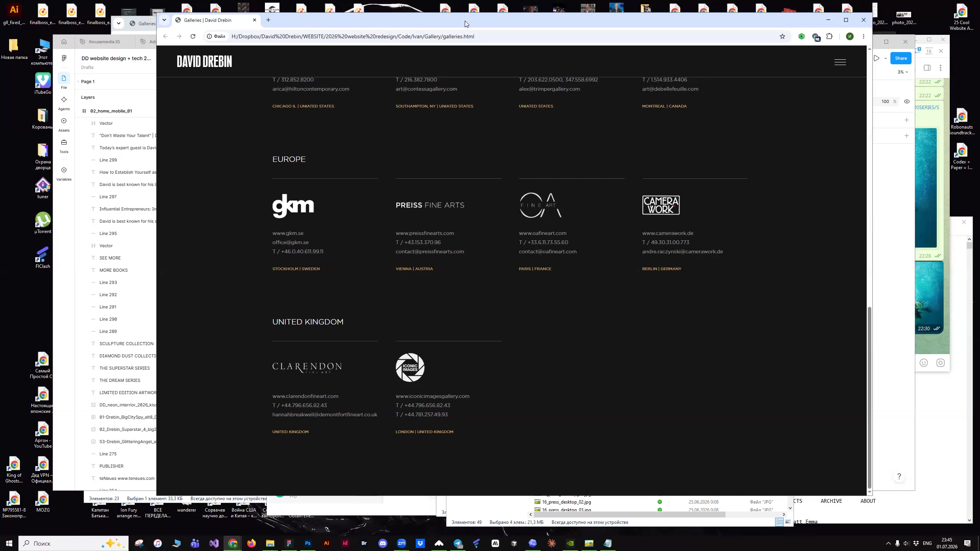980x551 pixels.
Task: Click the Share button in Figma
Action: (900, 58)
